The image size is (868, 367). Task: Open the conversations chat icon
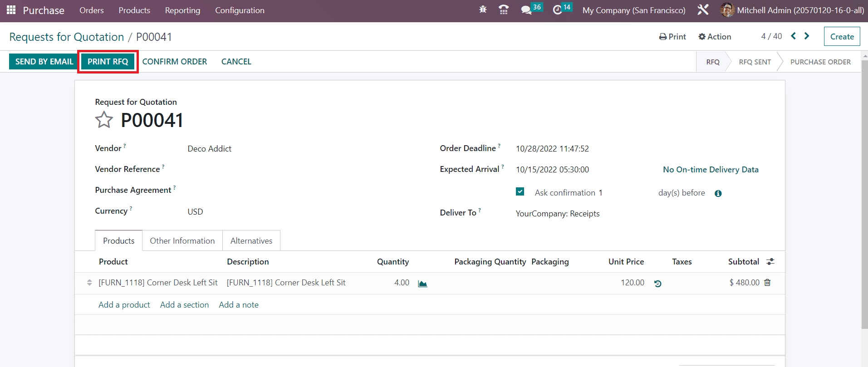(526, 10)
